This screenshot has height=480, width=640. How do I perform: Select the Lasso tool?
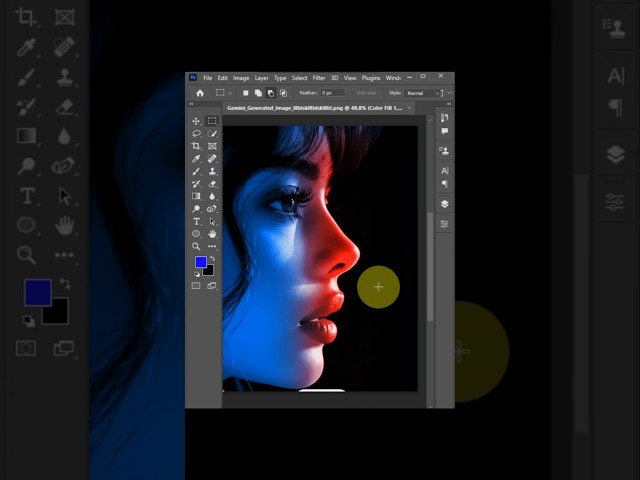(196, 133)
